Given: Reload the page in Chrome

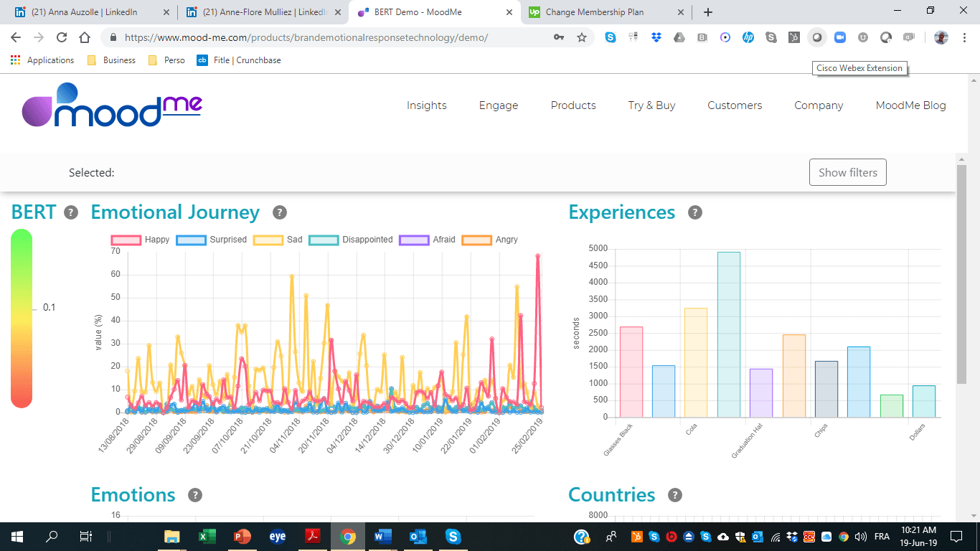Looking at the screenshot, I should coord(62,38).
